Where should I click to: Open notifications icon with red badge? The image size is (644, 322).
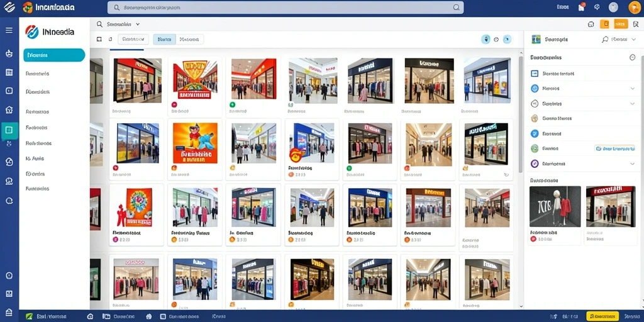[x=581, y=7]
